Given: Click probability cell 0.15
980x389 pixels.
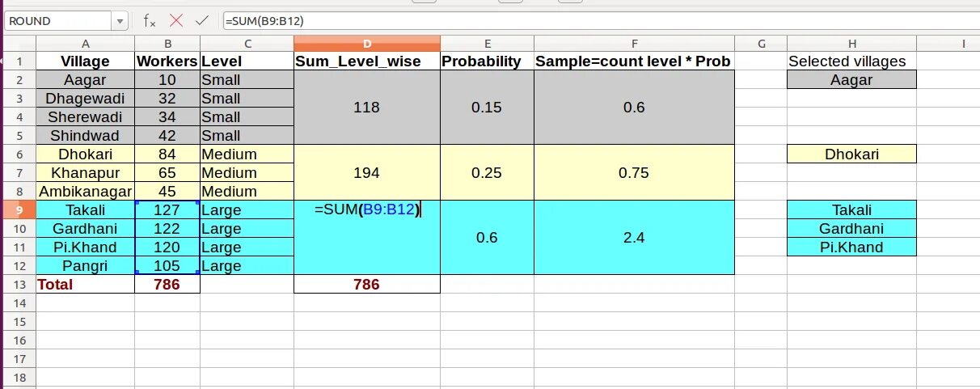Looking at the screenshot, I should [487, 108].
